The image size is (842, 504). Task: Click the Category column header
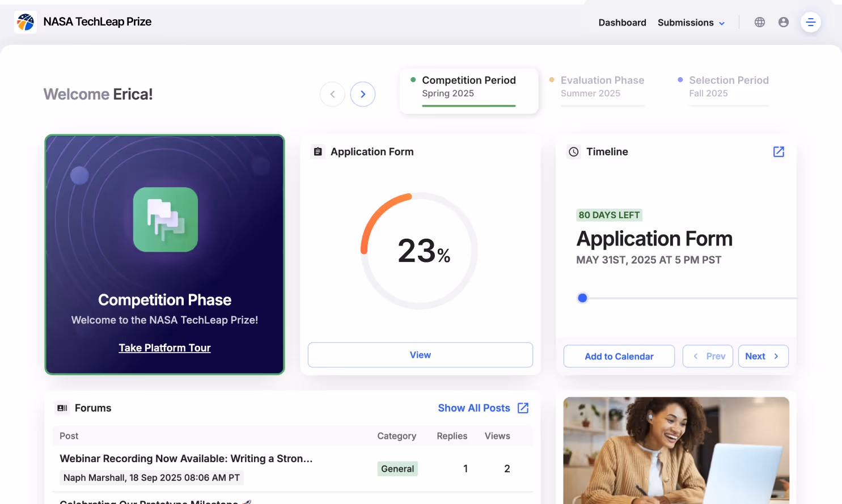[x=397, y=436]
